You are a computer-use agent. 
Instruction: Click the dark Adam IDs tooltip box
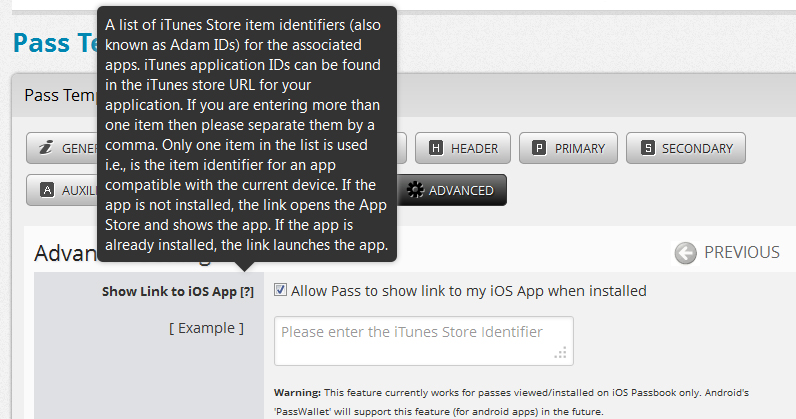247,134
